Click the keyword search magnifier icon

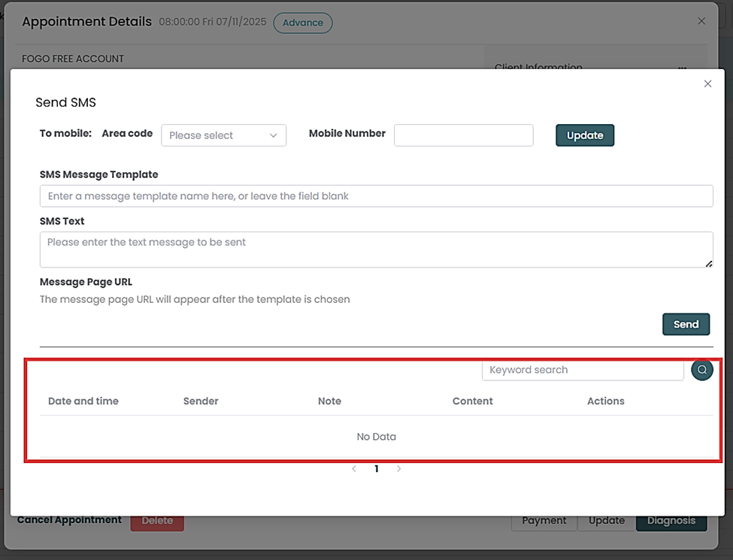[x=701, y=370]
